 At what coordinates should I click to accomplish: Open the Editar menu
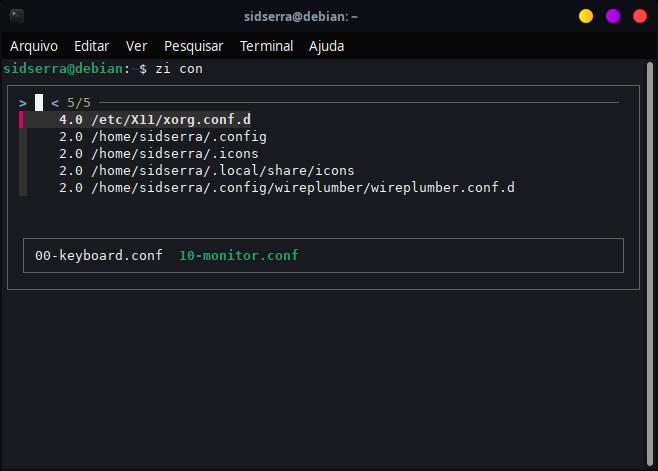point(92,46)
